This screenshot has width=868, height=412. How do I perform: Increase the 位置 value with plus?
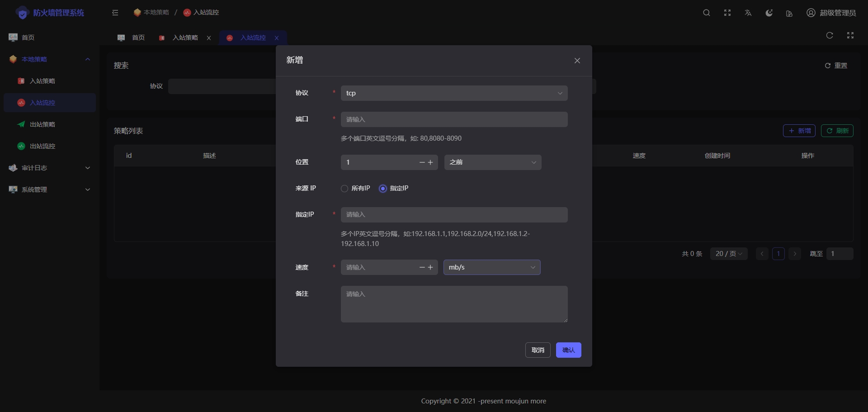[x=430, y=162]
